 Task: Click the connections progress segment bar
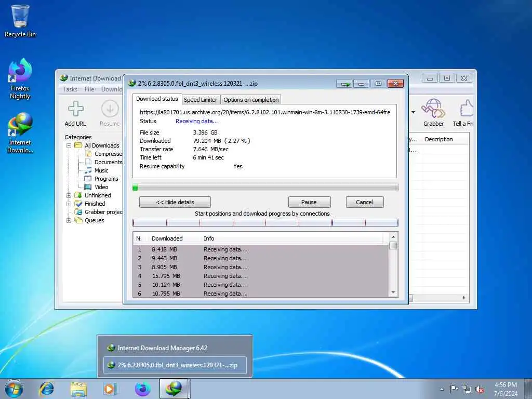point(265,222)
